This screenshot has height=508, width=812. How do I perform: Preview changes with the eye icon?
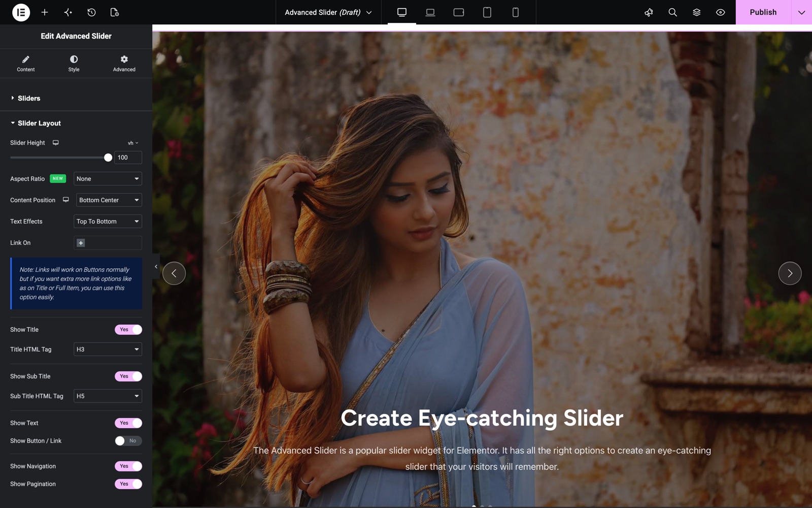[721, 12]
